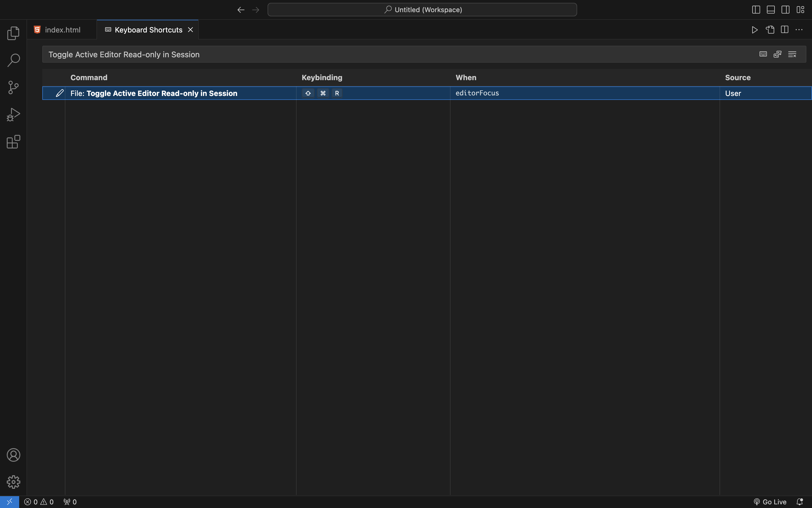Screen dimensions: 812x508
Task: Click the Source column header
Action: click(x=738, y=78)
